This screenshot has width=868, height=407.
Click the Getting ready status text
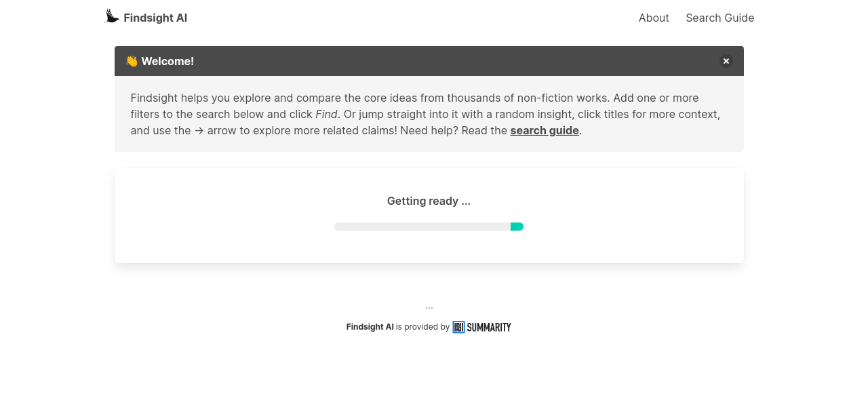(429, 201)
